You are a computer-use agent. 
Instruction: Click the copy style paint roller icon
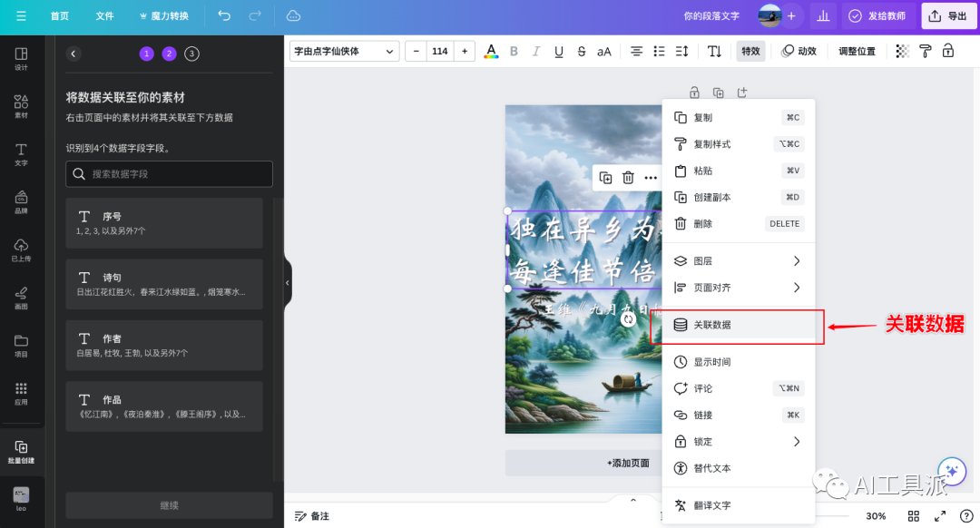tap(926, 51)
